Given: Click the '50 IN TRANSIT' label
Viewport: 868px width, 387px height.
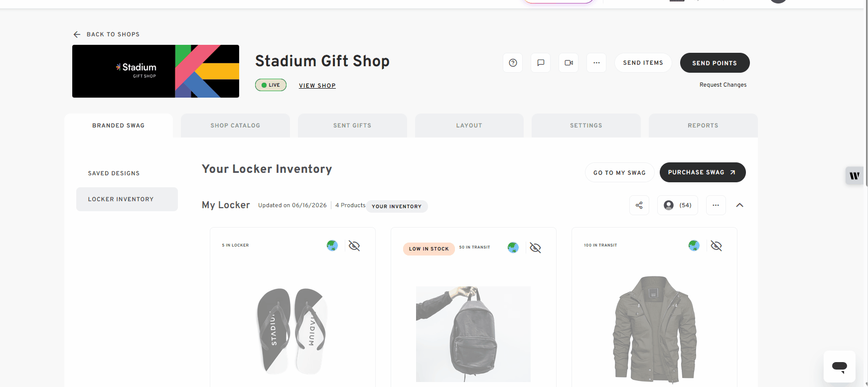Looking at the screenshot, I should 474,247.
